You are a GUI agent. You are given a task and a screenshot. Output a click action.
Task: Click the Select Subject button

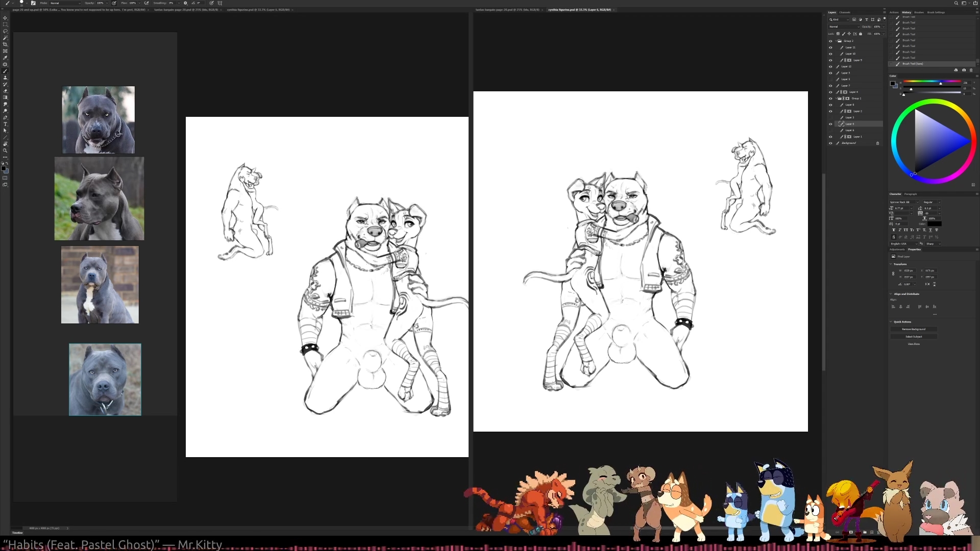tap(913, 337)
